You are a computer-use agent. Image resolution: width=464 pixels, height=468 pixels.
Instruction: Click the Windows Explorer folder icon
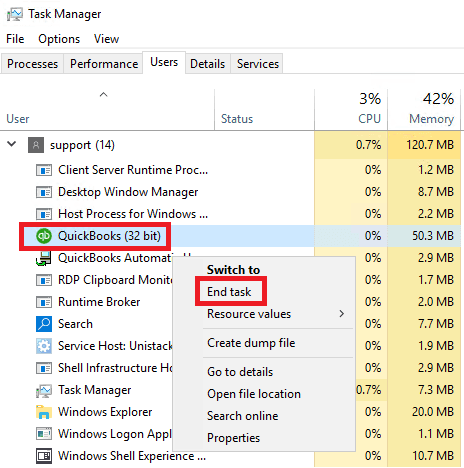point(44,412)
